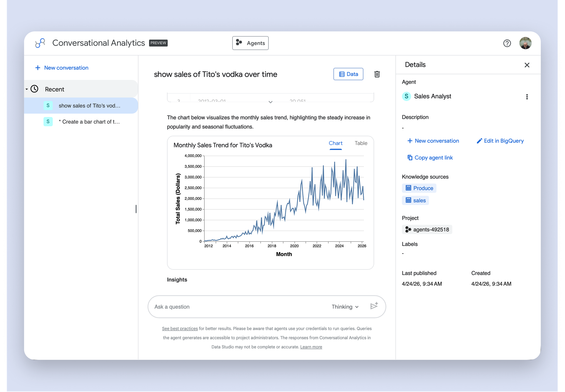Open the user profile avatar

pyautogui.click(x=525, y=43)
